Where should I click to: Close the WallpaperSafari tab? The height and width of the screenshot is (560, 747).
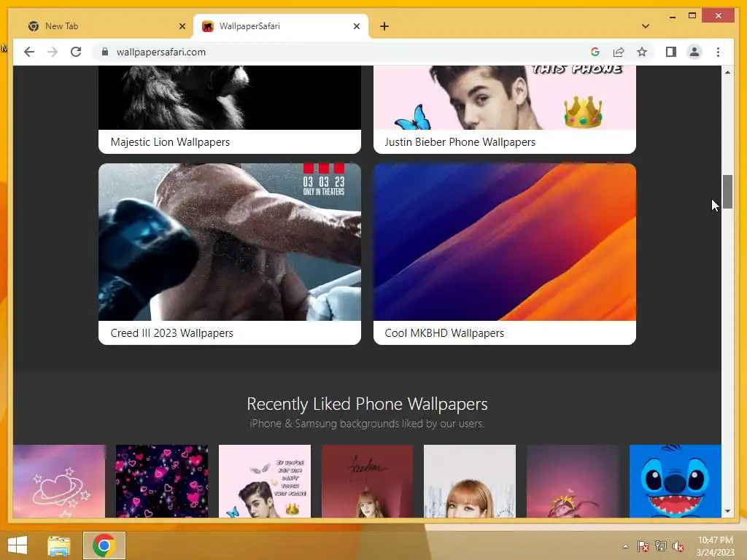tap(356, 26)
